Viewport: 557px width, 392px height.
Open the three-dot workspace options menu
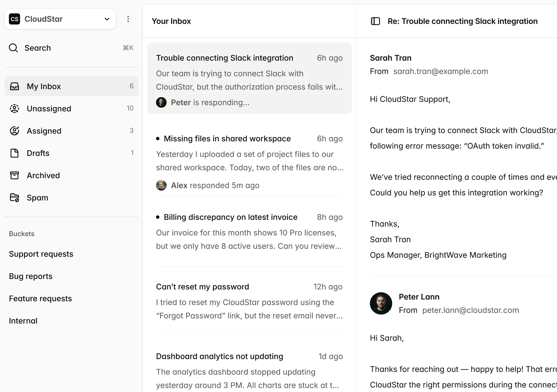128,19
